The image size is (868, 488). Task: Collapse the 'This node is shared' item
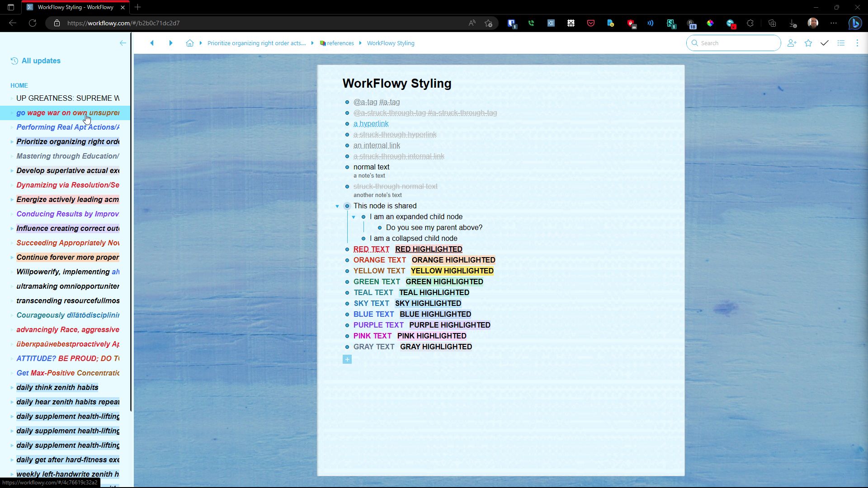(x=337, y=206)
